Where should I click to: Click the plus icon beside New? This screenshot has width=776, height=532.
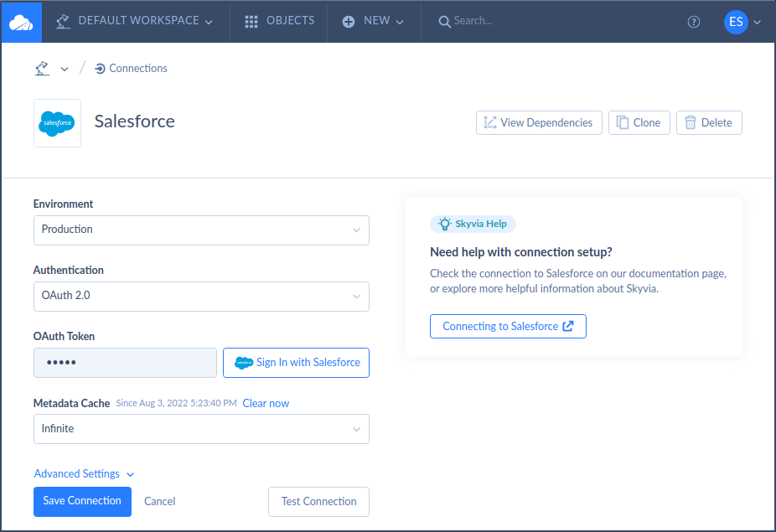click(x=349, y=21)
